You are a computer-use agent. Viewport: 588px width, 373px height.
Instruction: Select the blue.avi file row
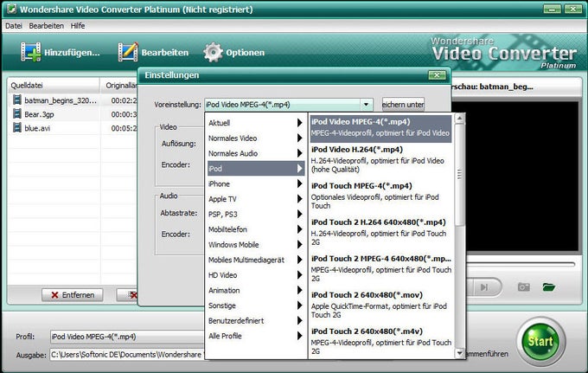[73, 128]
